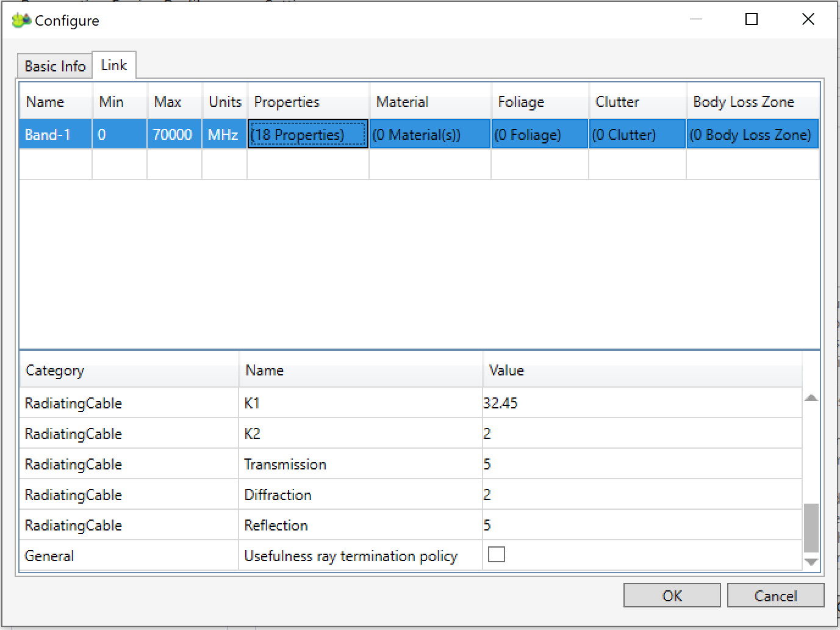Click the K1 value field 32.45
This screenshot has height=630, width=840.
641,403
